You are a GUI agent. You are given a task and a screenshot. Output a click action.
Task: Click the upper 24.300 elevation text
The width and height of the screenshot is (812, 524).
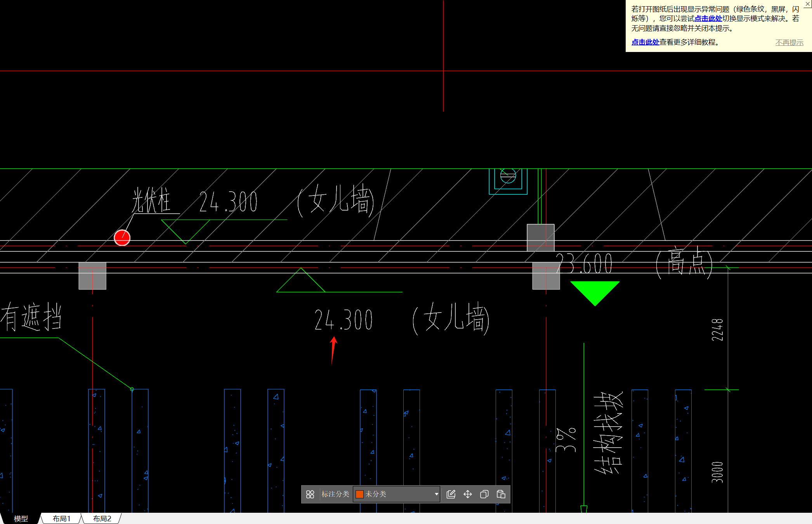pos(228,202)
